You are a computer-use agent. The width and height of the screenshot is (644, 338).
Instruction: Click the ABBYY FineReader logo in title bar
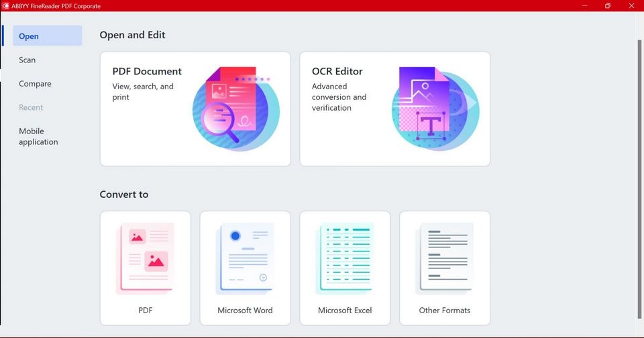coord(5,6)
